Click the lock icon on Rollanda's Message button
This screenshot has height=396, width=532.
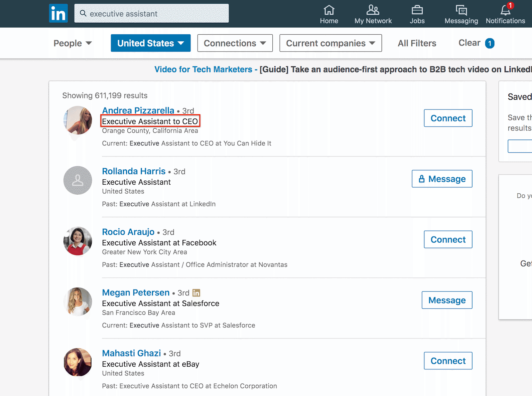click(x=422, y=179)
